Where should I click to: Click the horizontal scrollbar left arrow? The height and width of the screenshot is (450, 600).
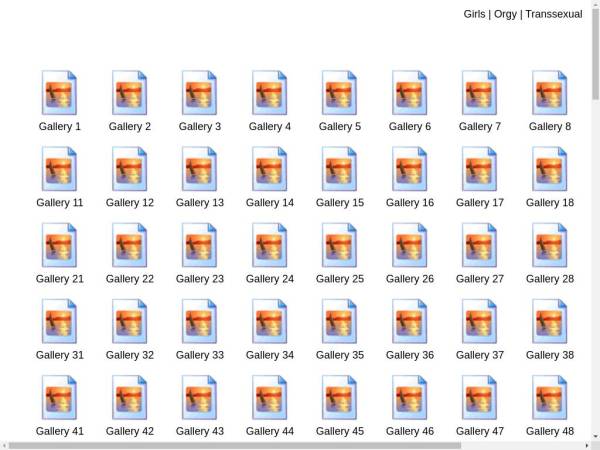3,446
